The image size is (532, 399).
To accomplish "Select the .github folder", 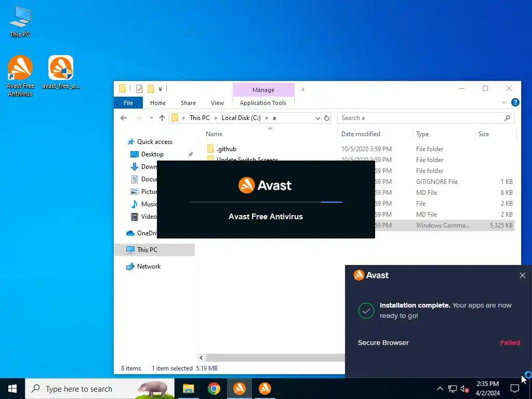I will (x=227, y=149).
